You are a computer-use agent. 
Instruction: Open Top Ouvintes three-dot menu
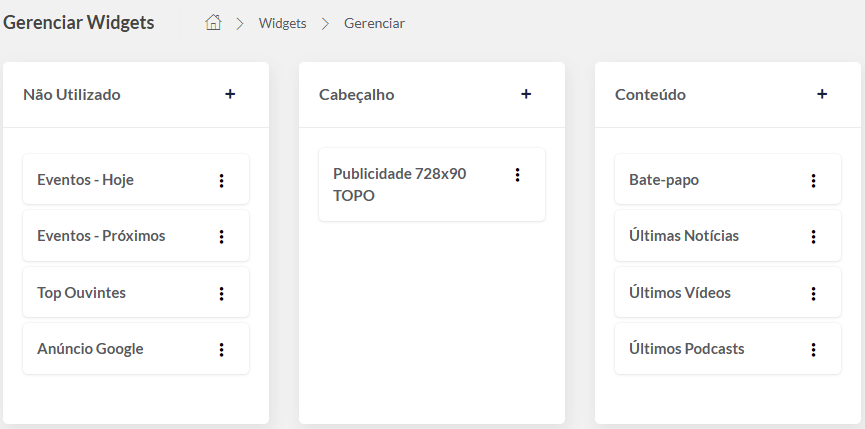point(222,293)
